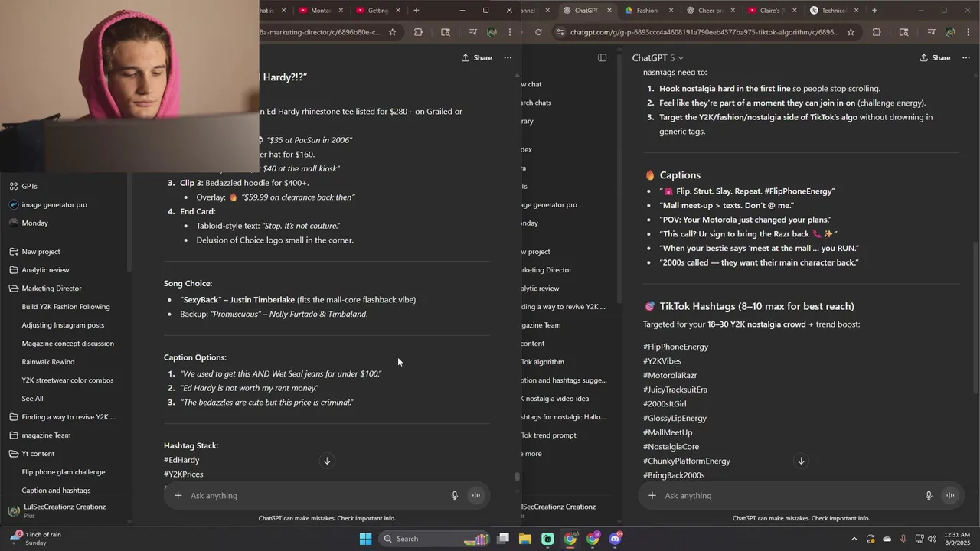Click the scroll-to-bottom arrow in the left chat

point(327,461)
